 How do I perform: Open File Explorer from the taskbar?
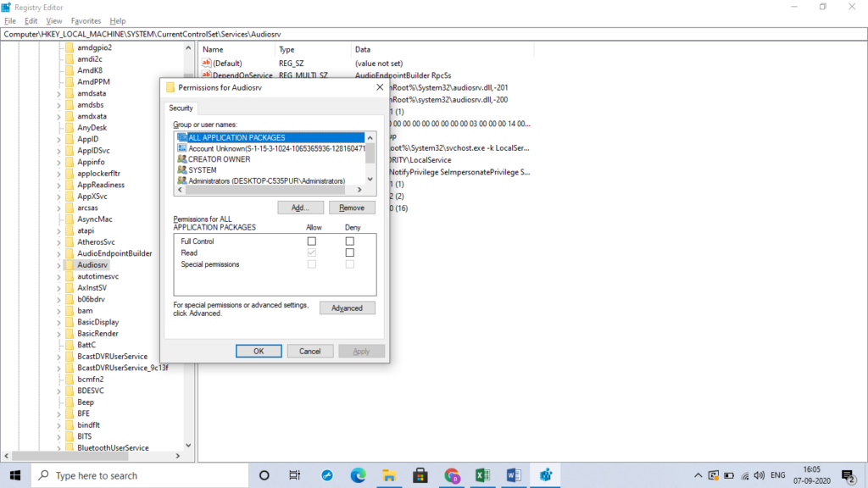389,475
